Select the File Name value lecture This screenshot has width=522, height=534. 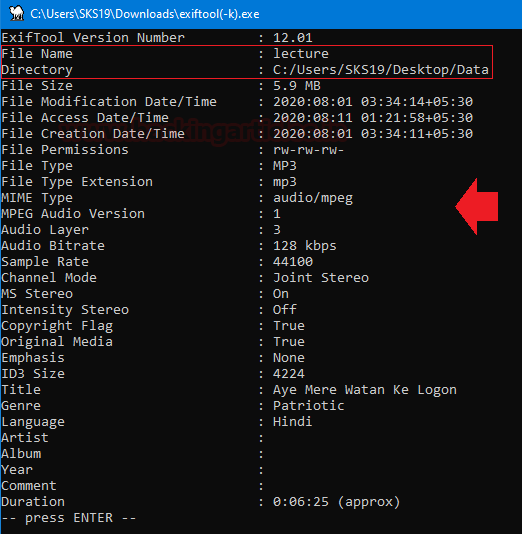point(301,53)
